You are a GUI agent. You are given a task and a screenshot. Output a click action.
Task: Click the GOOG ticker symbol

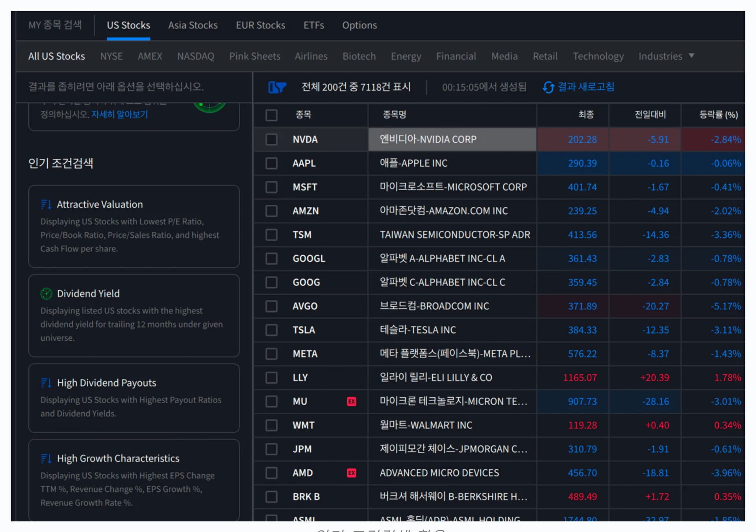click(x=306, y=282)
